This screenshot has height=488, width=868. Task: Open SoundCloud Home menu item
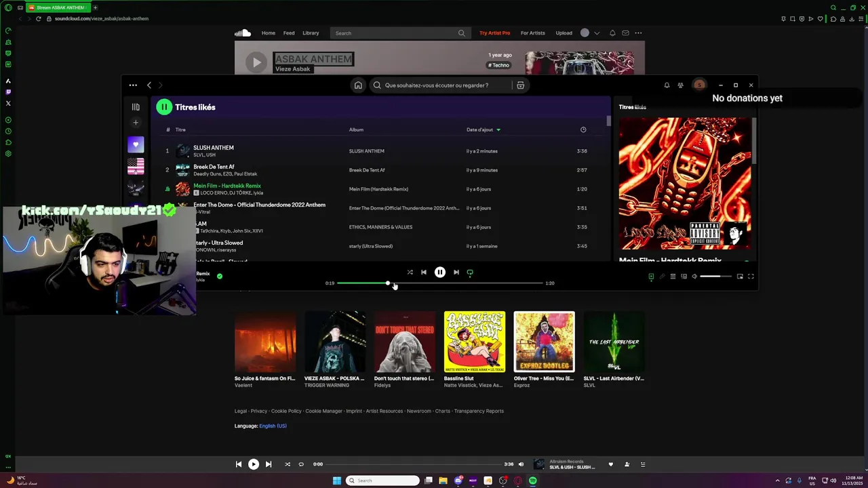[x=269, y=33]
